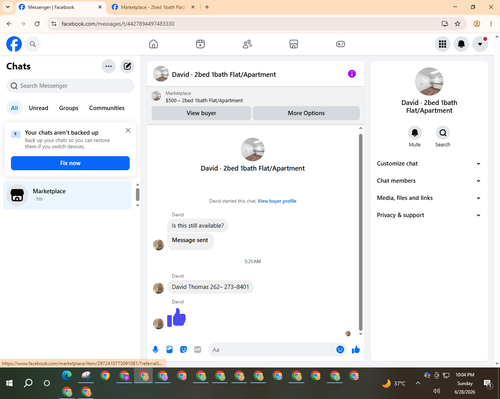Open the browser tab search dropdown
This screenshot has width=500, height=399.
(8, 7)
